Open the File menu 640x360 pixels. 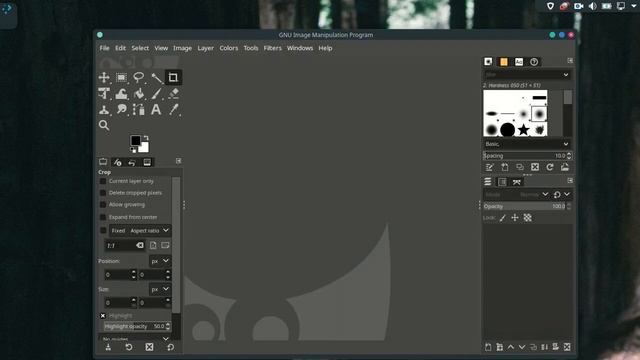[104, 48]
